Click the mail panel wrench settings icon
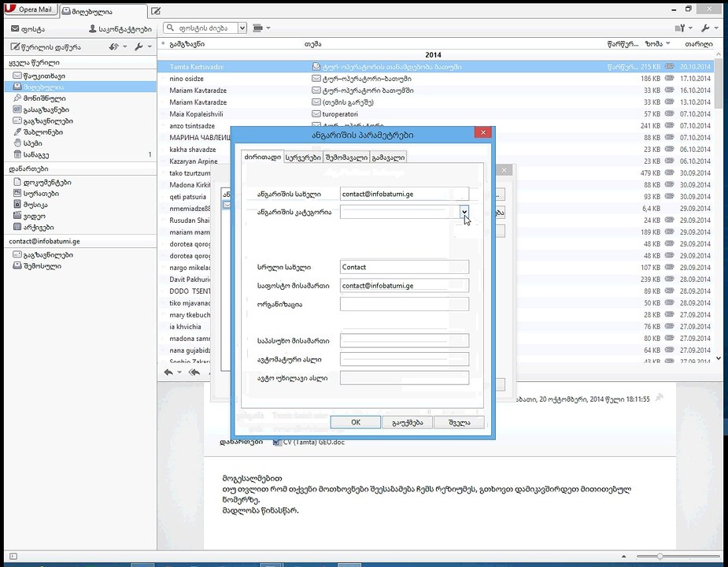 pos(139,47)
